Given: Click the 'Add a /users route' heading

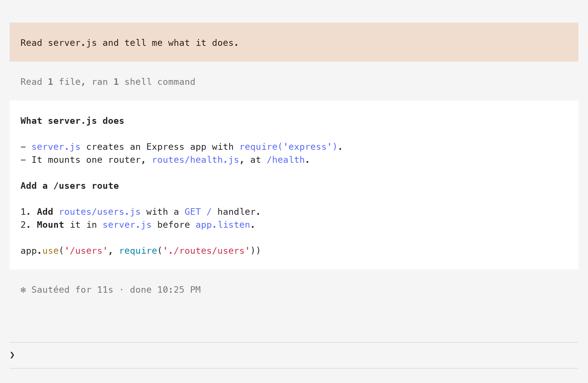Looking at the screenshot, I should (x=70, y=186).
